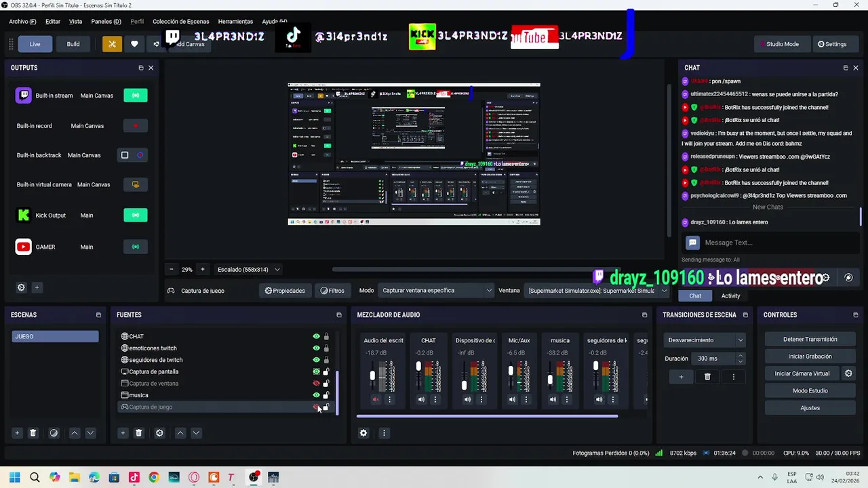868x488 pixels.
Task: Open Propiedades for selected source
Action: point(285,291)
